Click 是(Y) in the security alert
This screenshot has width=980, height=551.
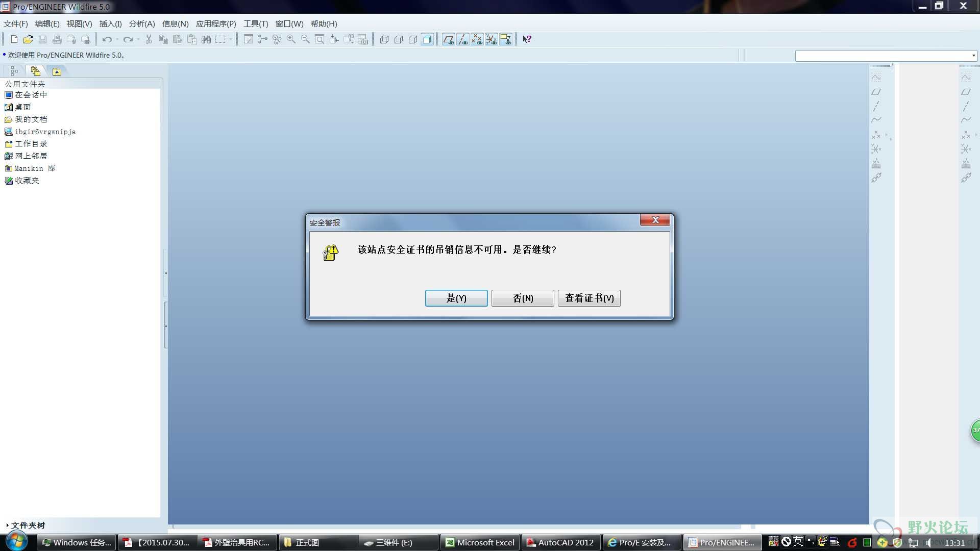456,298
